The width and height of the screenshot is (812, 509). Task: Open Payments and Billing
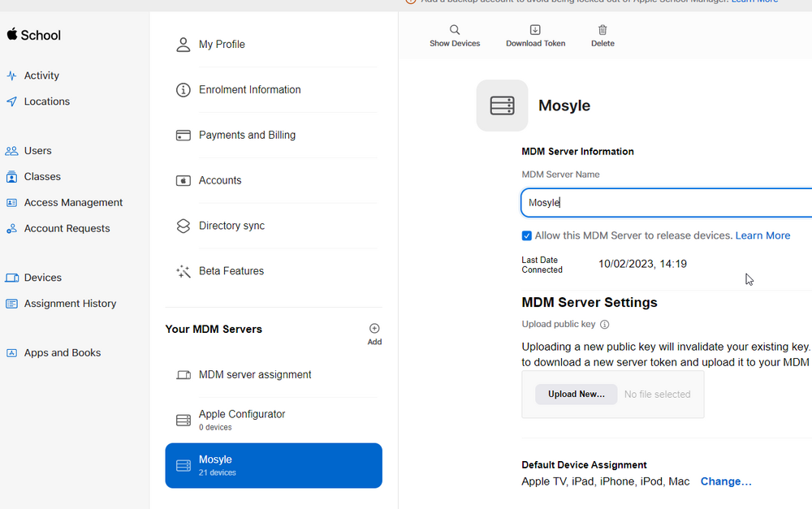click(x=247, y=135)
